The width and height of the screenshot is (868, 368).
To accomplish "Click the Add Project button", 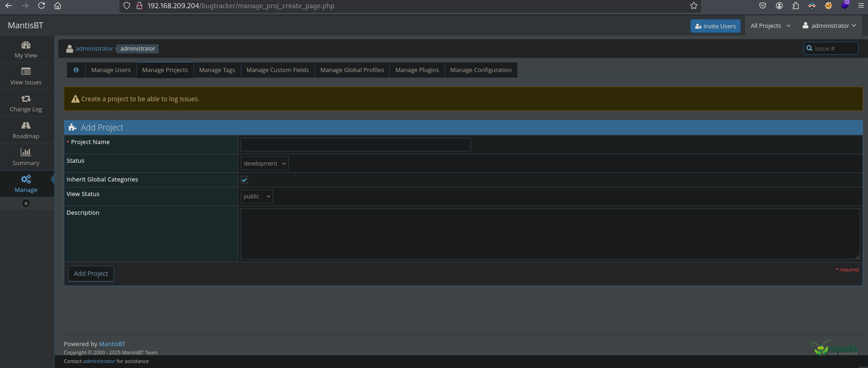I will [x=91, y=274].
